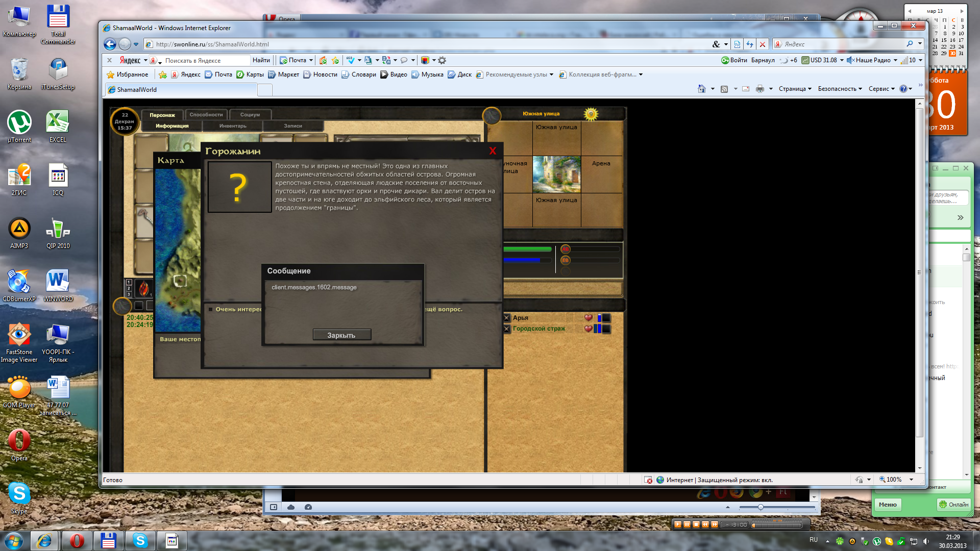The width and height of the screenshot is (980, 551).
Task: Click Найти button on Yandex toolbar
Action: (x=261, y=60)
